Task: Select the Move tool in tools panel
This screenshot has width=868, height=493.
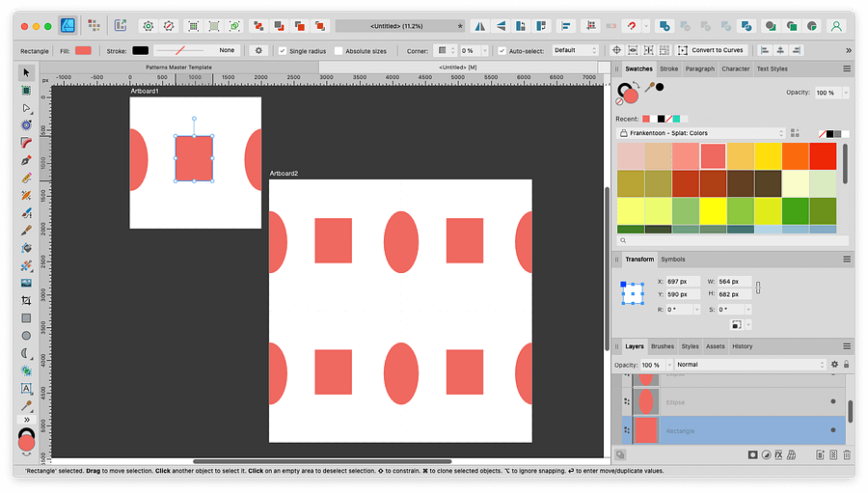Action: [26, 72]
